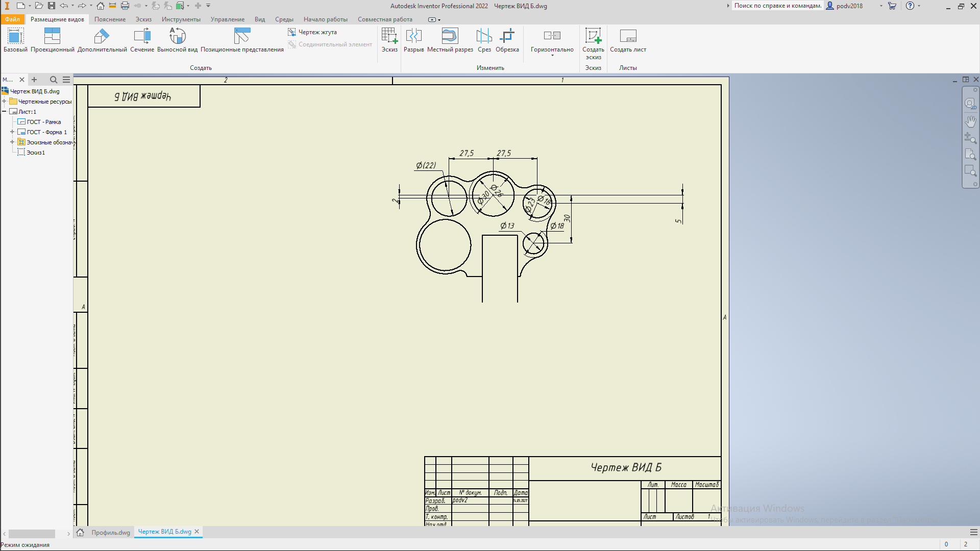Click the Создать лист icon
This screenshot has width=980, height=551.
tap(628, 37)
